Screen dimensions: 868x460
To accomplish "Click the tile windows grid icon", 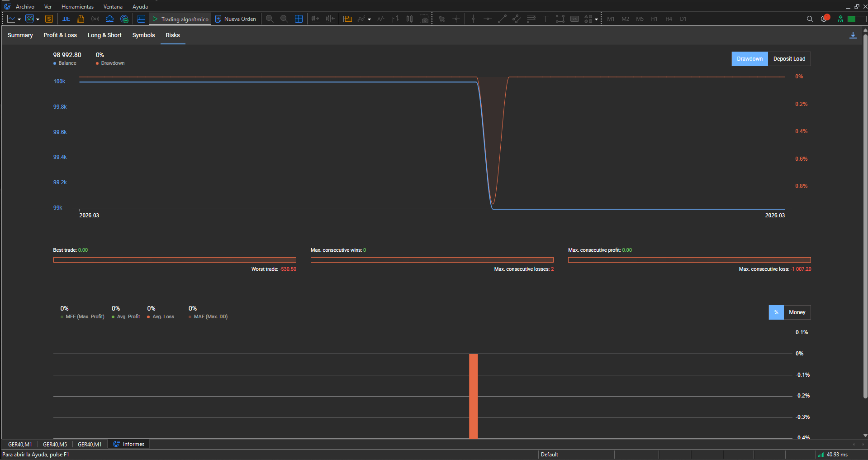I will (x=299, y=19).
